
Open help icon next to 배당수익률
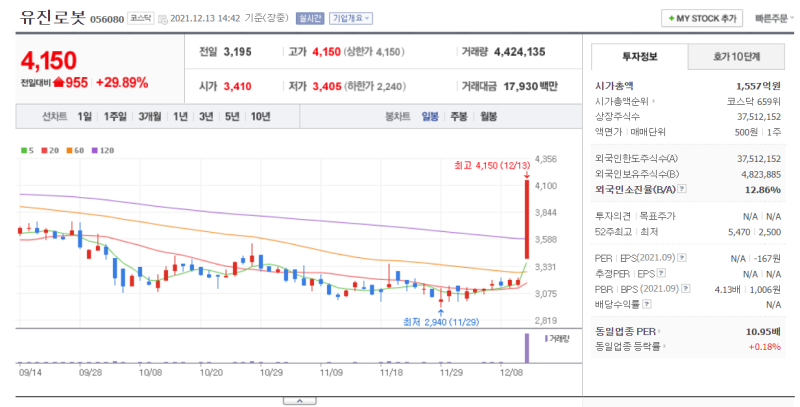(x=646, y=304)
